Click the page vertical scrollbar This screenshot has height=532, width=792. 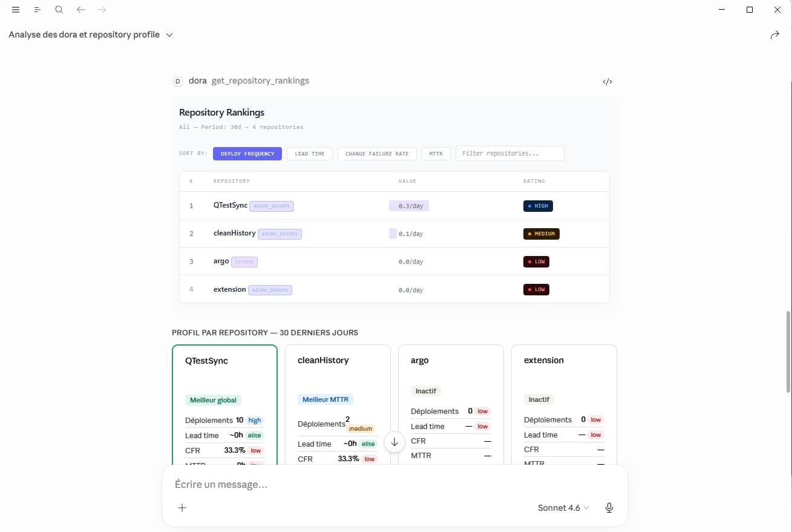pyautogui.click(x=788, y=351)
